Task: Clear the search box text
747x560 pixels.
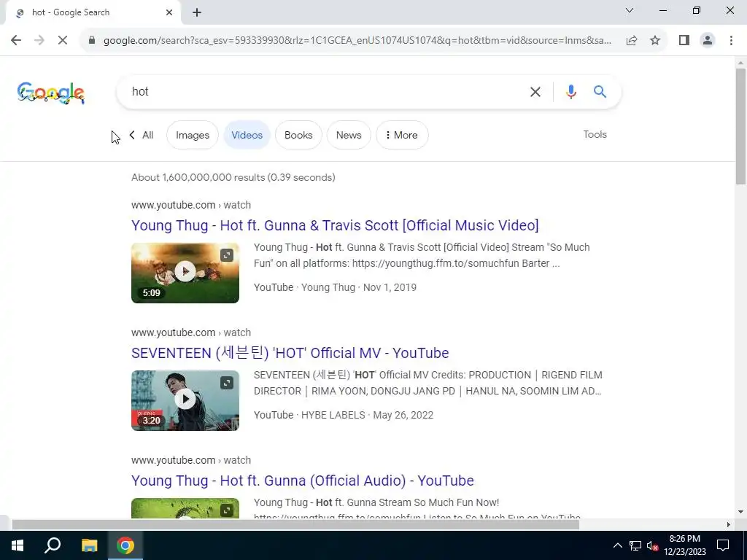Action: [535, 92]
